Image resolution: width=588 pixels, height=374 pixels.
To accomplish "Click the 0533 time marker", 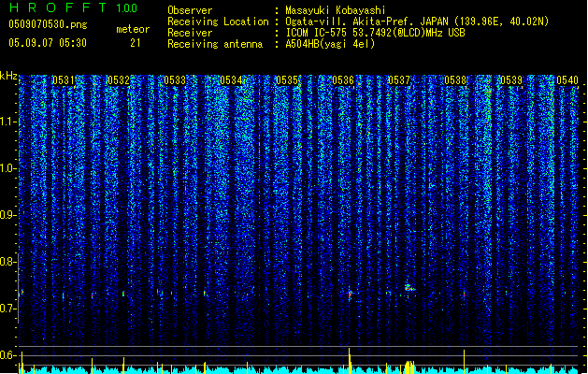I will point(175,80).
